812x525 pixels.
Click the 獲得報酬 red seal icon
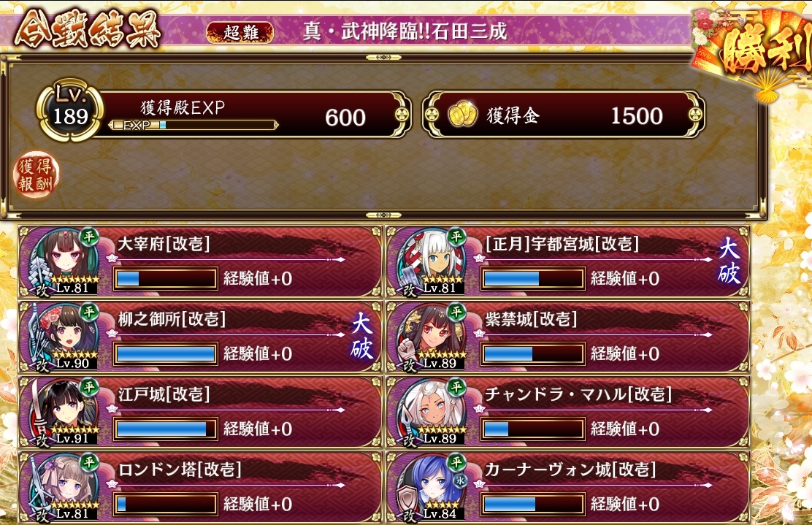pos(36,175)
